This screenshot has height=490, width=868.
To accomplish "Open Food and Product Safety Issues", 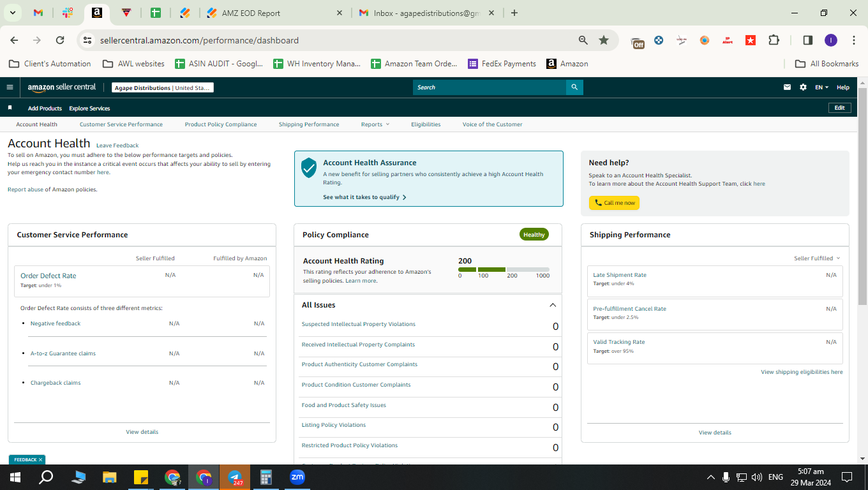I will point(344,405).
